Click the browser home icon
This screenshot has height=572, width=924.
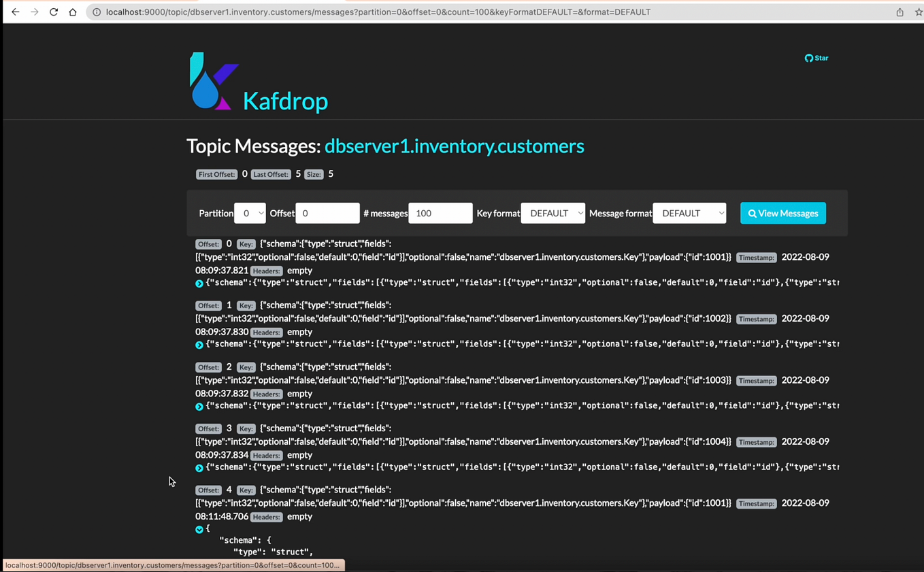73,12
